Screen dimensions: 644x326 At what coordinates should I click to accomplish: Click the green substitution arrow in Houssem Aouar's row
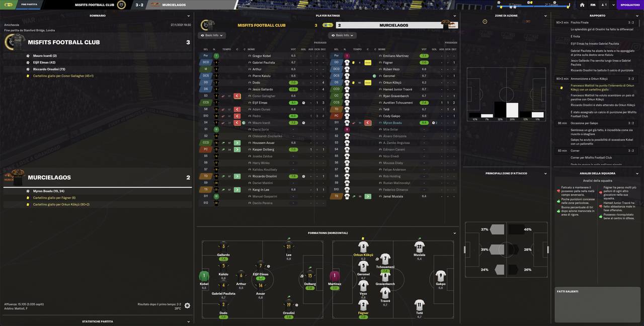(x=237, y=143)
